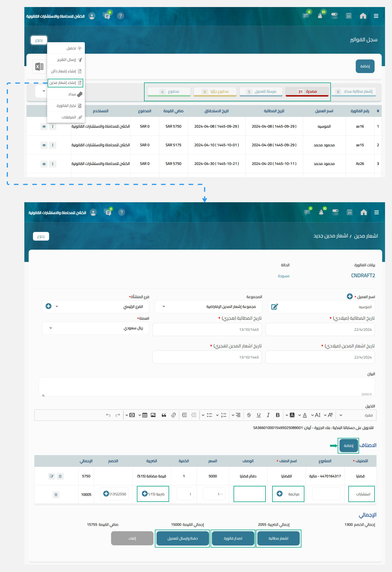Screen dimensions: 392x572
Task: Insert image in the footer editor
Action: click(x=153, y=415)
